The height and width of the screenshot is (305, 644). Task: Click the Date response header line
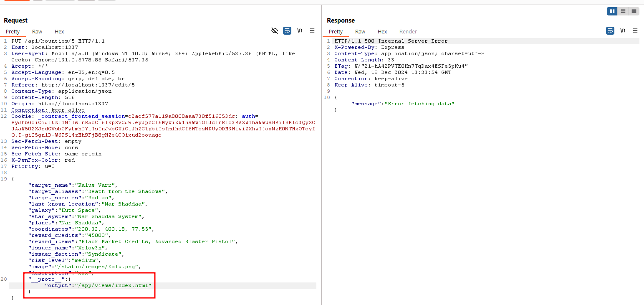[393, 72]
